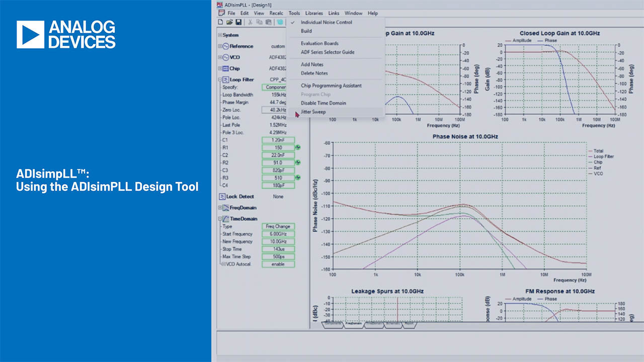
Task: Expand the FreqDomain tree node
Action: click(x=220, y=208)
